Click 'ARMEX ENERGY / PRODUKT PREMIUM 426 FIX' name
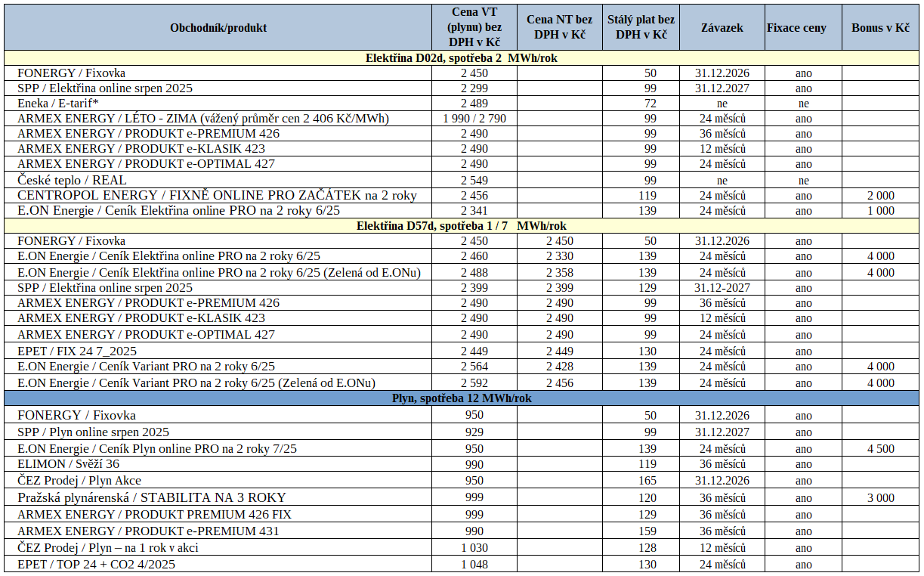The width and height of the screenshot is (924, 576). pyautogui.click(x=154, y=514)
